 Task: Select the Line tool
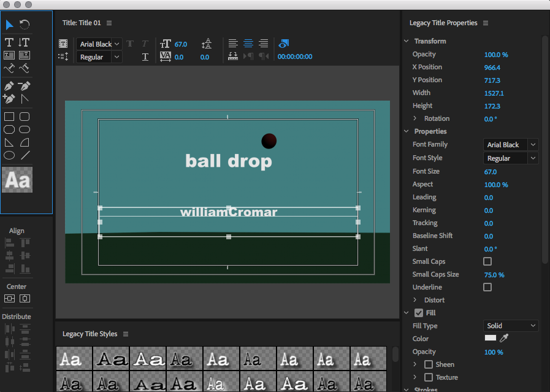click(x=25, y=155)
